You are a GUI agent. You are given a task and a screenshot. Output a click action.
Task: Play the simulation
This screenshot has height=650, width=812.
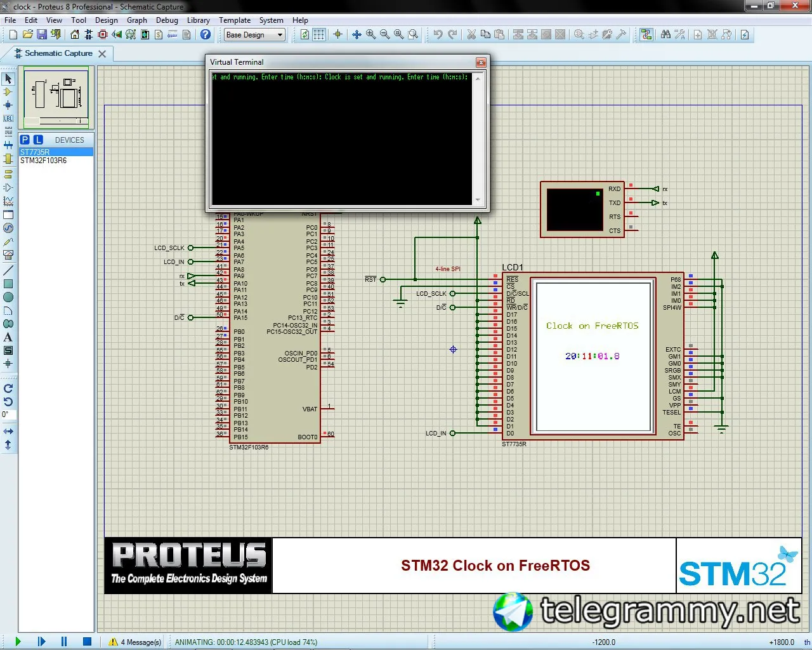[18, 642]
